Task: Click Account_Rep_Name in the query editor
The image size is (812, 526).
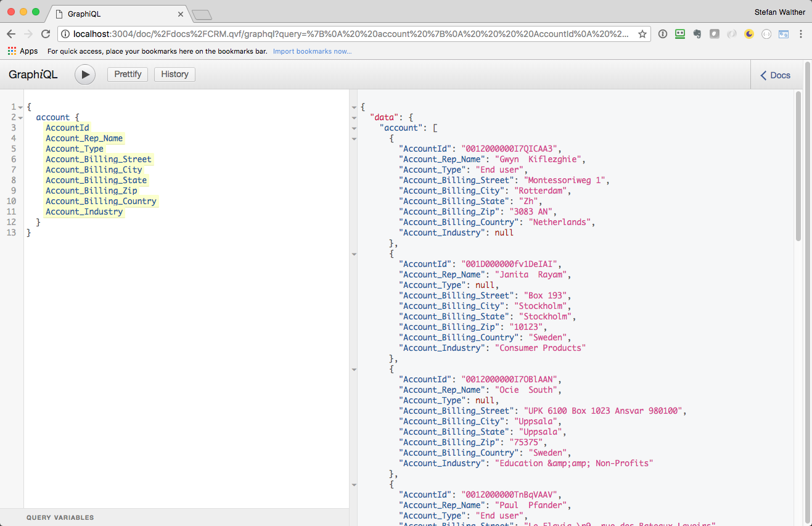Action: (84, 138)
